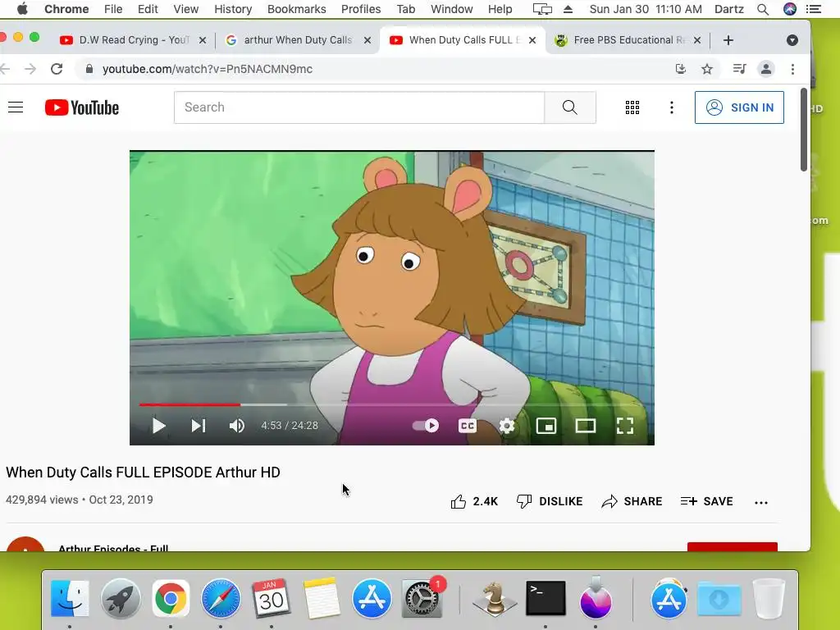Open Control Center list icon in menu bar
Screen dimensions: 840x630
coord(814,9)
